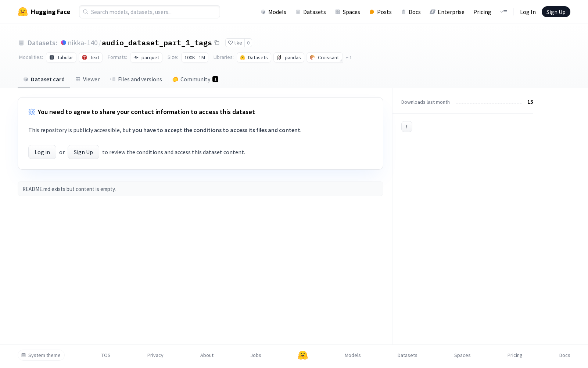Screen dimensions: 588x368
Task: Open the Community tab
Action: 195,79
